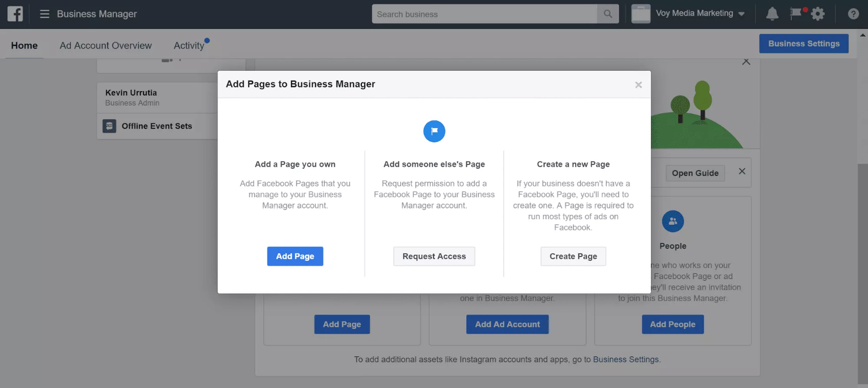Switch to the Home tab

coord(24,45)
